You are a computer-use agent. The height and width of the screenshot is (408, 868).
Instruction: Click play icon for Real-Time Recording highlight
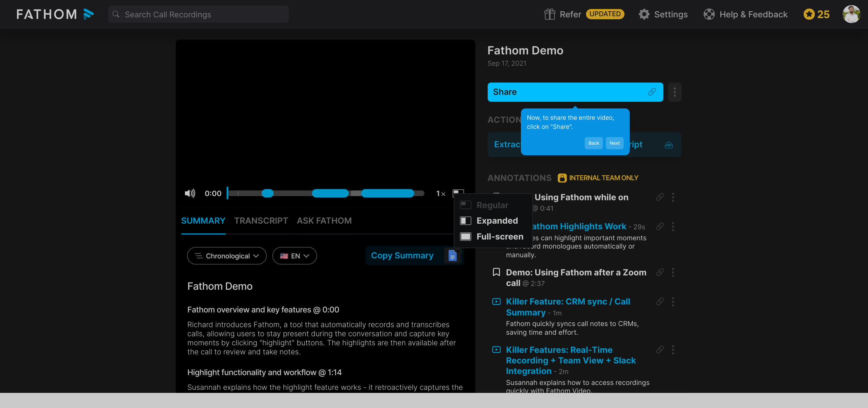[x=496, y=350]
